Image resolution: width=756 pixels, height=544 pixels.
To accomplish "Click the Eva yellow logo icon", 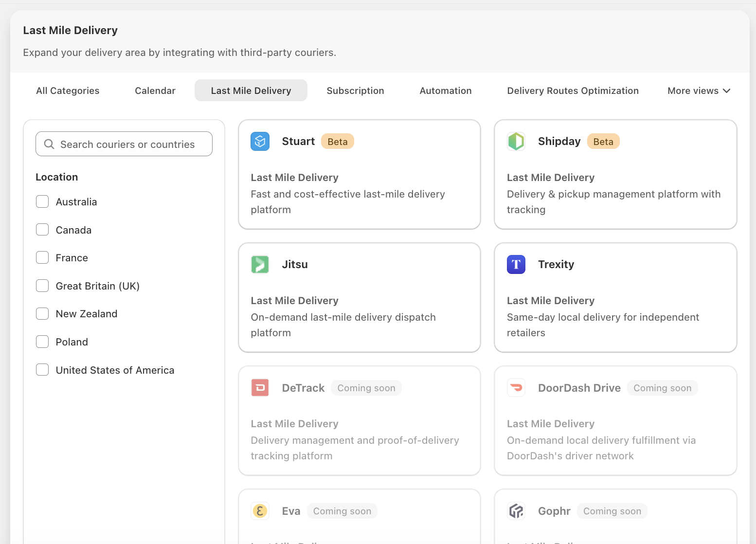I will click(260, 511).
